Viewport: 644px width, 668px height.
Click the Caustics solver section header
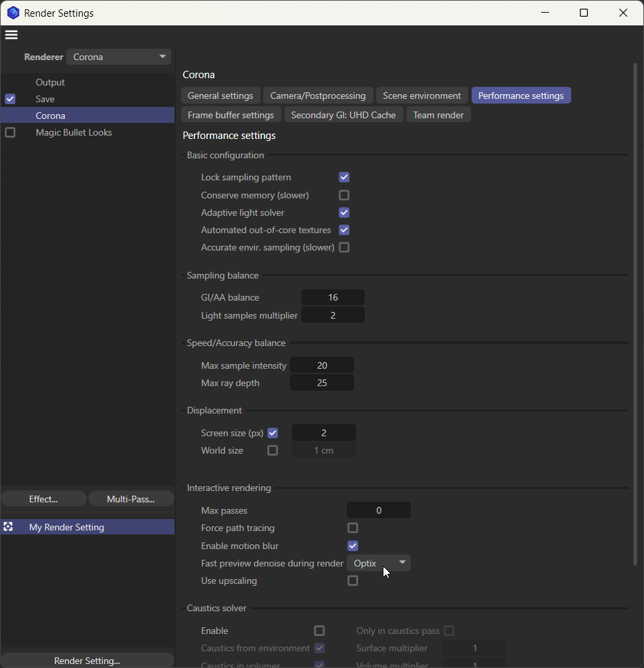[216, 608]
